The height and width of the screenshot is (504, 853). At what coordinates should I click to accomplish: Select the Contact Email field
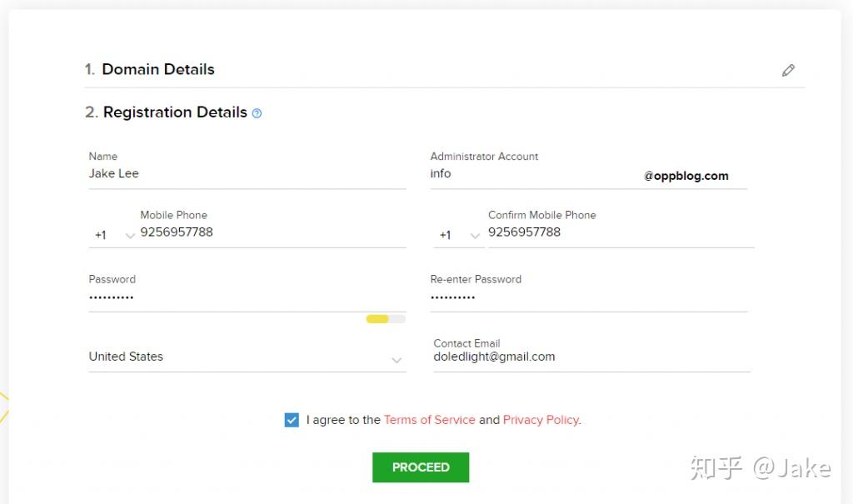[591, 357]
